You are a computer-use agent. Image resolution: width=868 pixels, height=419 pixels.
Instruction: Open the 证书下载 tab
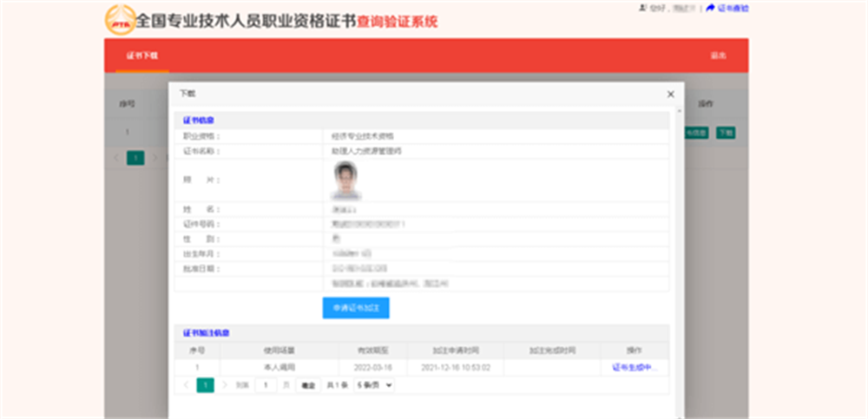point(142,56)
